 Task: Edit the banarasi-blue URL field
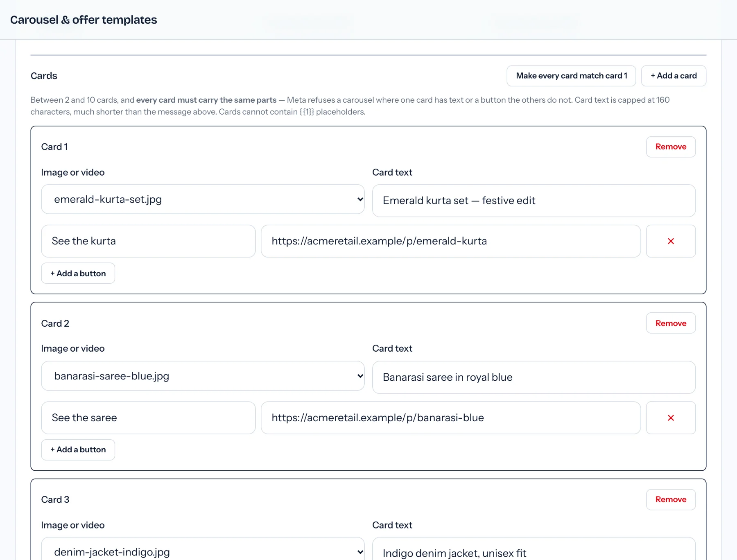coord(451,418)
